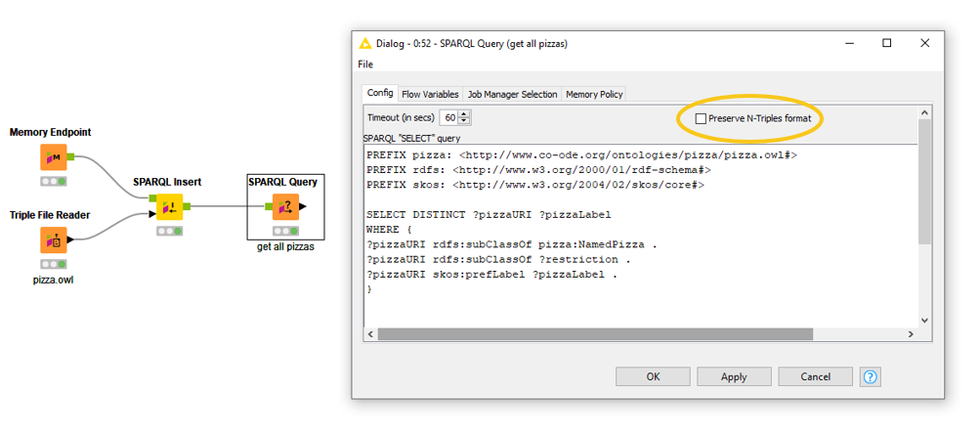Minimize the SPARQL Query dialog window
This screenshot has height=436, width=980.
point(849,43)
